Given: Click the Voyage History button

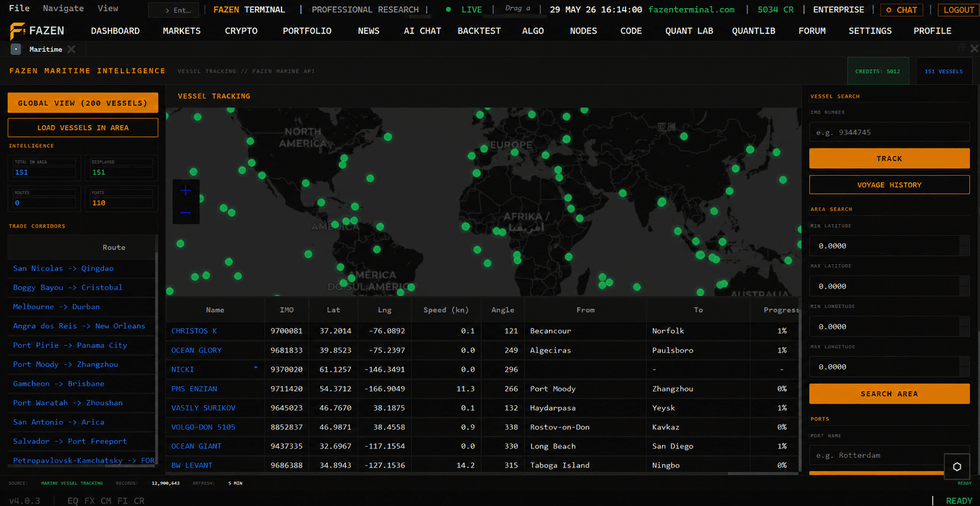Looking at the screenshot, I should pos(889,185).
